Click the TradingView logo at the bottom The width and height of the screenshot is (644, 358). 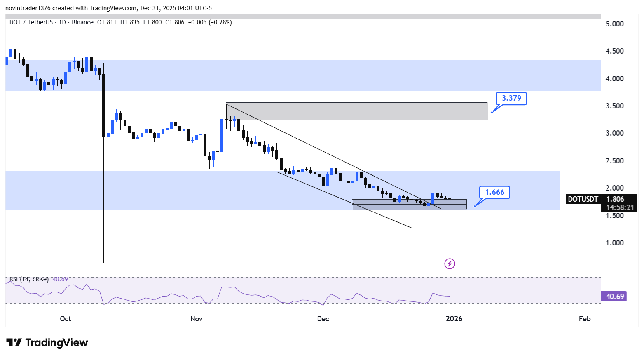(47, 343)
